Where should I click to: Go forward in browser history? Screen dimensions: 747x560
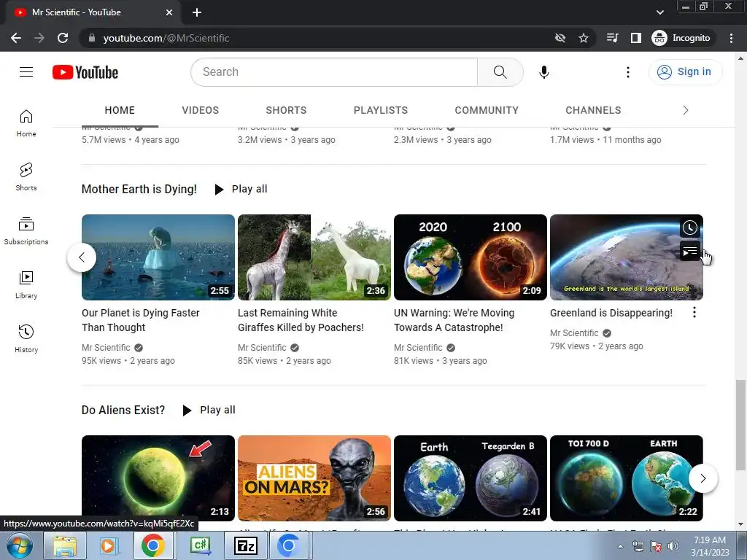coord(39,38)
